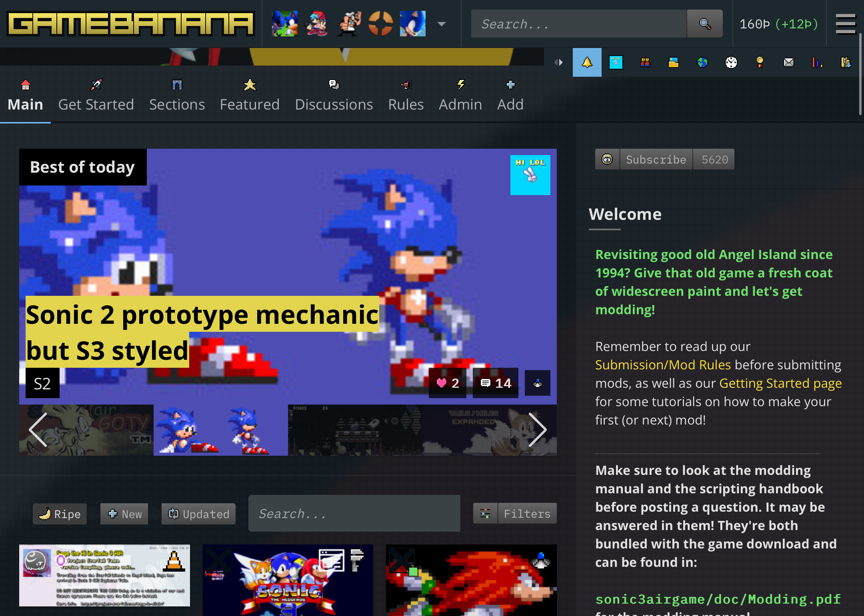Open the Team Fortress 2 game page
Image resolution: width=864 pixels, height=616 pixels.
coord(380,24)
